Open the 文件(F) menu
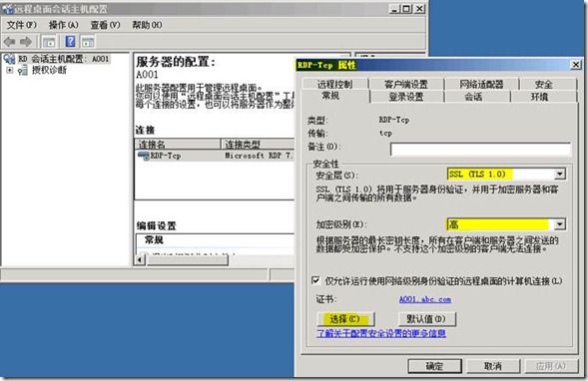This screenshot has width=588, height=381. click(21, 25)
